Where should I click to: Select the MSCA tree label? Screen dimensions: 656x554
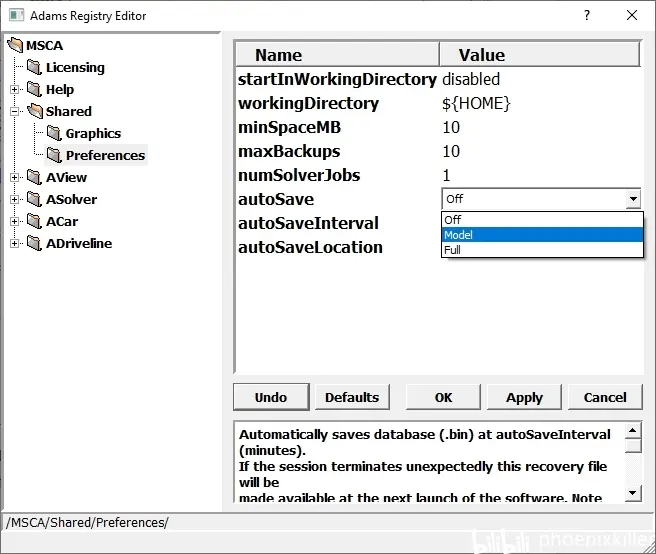[44, 45]
